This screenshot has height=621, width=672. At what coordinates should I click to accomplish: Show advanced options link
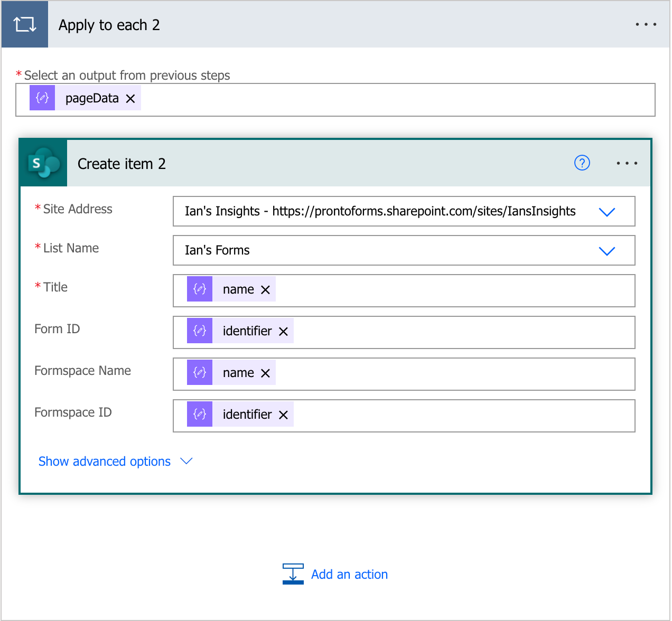[x=105, y=462]
